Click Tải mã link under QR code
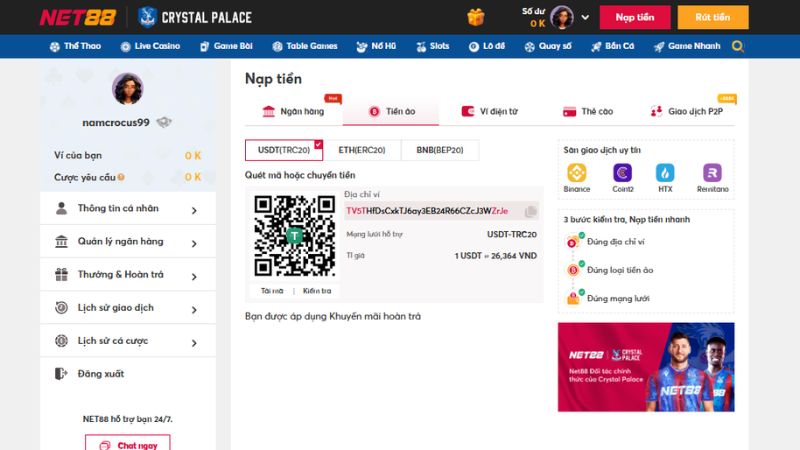 coord(272,291)
